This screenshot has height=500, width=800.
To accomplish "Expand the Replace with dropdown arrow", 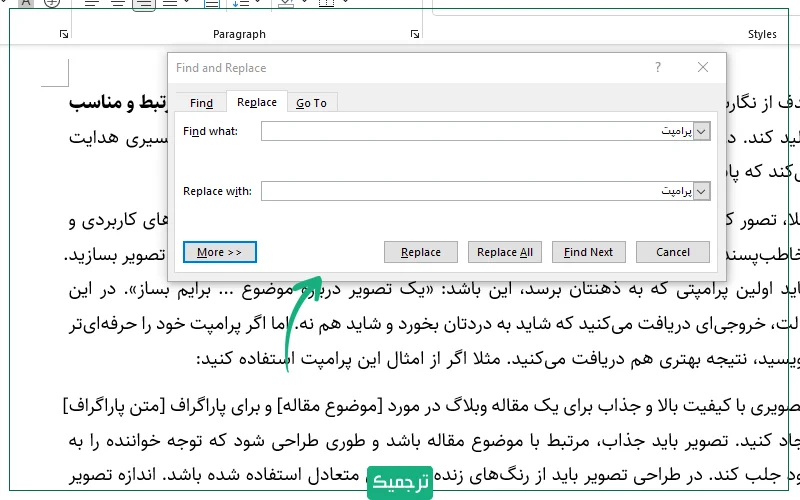I will tap(701, 191).
